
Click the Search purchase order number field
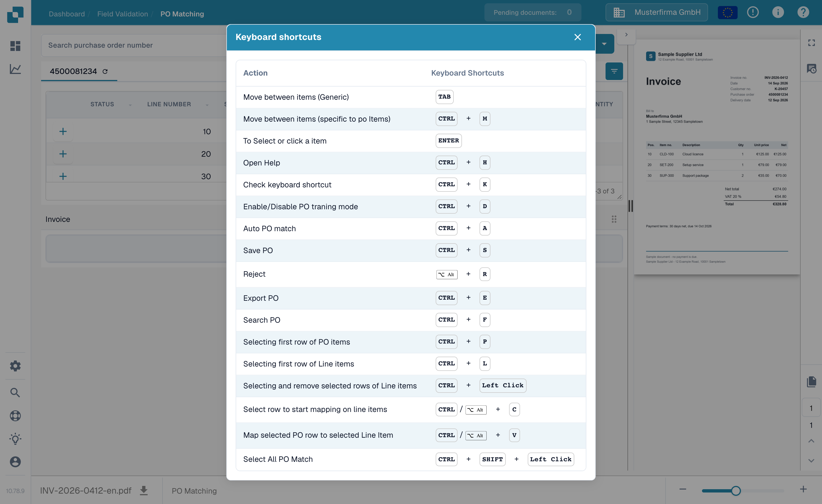pos(134,45)
